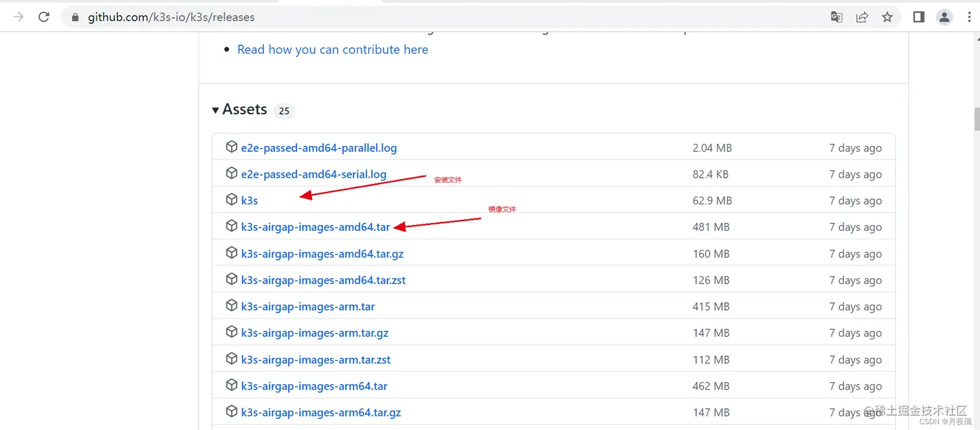Download k3s-airgap-images-arm64.tar.gz
The image size is (980, 430).
tap(321, 412)
